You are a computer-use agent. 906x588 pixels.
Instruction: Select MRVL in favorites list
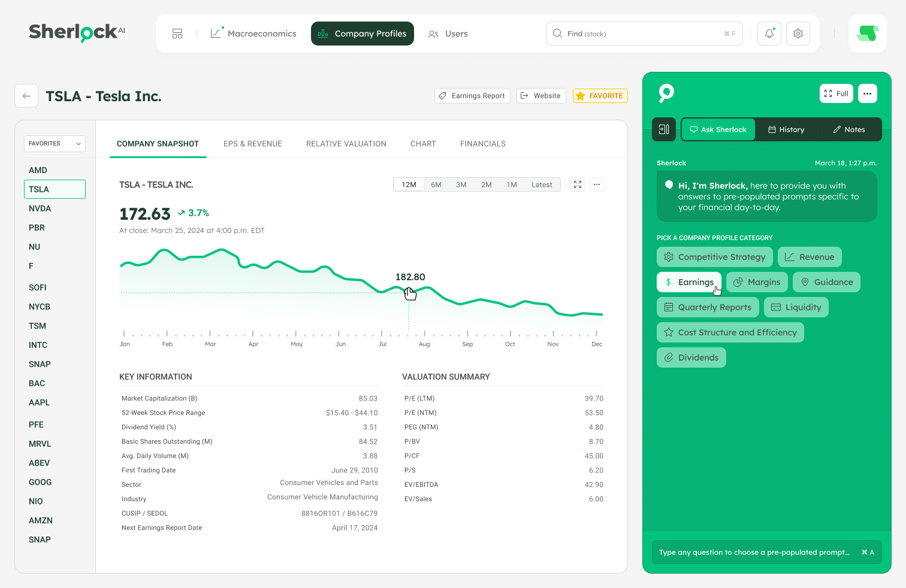(x=40, y=444)
